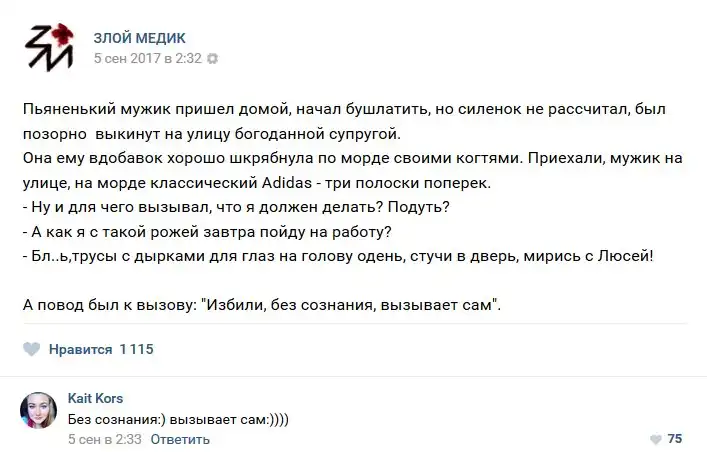Viewport: 707px width, 452px height.
Task: Open the post timestamp 5 сен 2017 в 2:32
Action: [147, 59]
